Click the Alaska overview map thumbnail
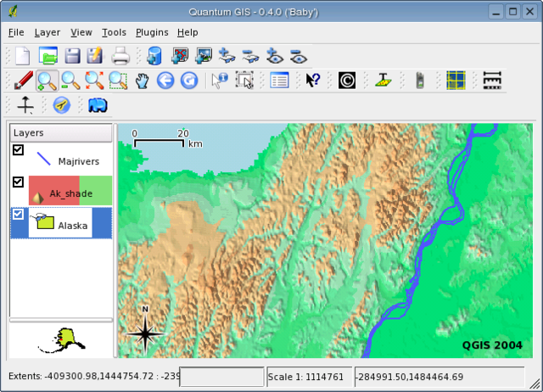 60,339
